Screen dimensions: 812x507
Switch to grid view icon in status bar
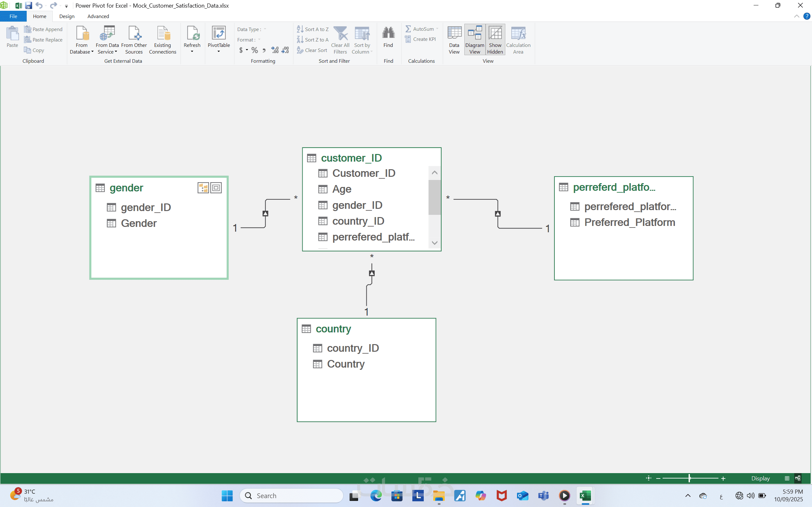click(x=787, y=478)
